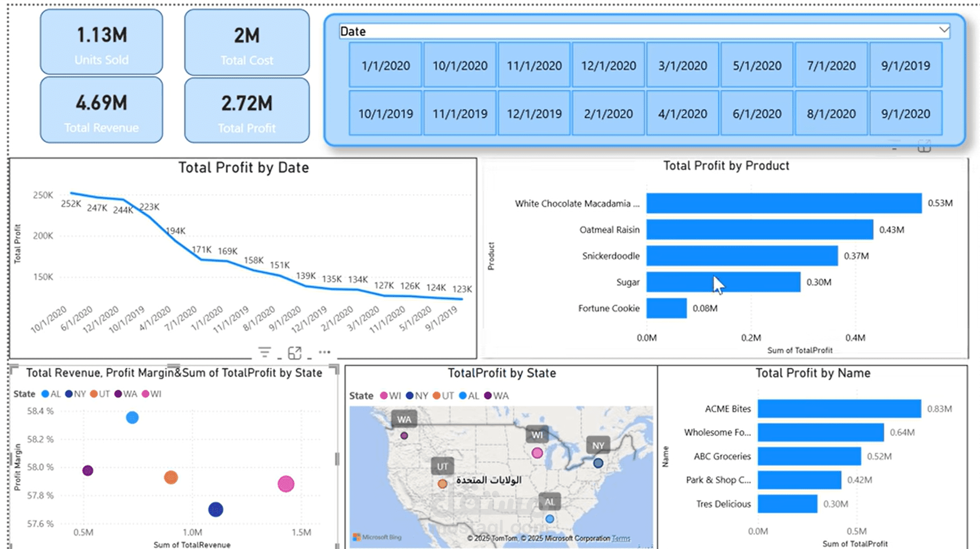Click the Total Profit by Product chart title
This screenshot has height=549, width=980.
(x=726, y=166)
